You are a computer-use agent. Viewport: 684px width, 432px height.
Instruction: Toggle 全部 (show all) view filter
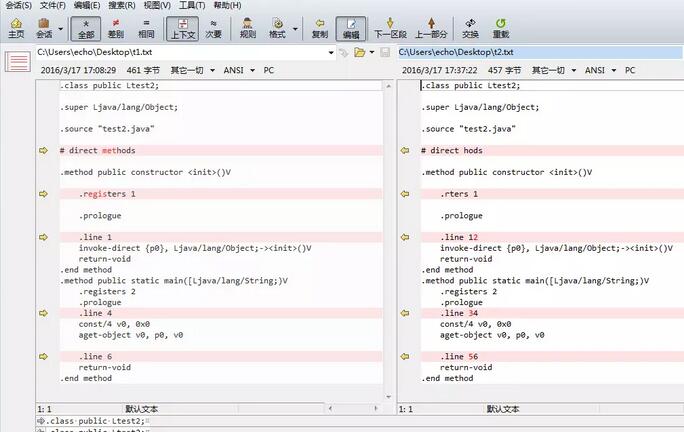coord(86,27)
